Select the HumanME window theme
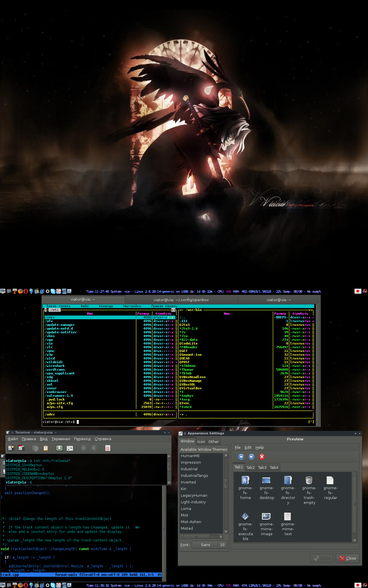 [x=201, y=456]
